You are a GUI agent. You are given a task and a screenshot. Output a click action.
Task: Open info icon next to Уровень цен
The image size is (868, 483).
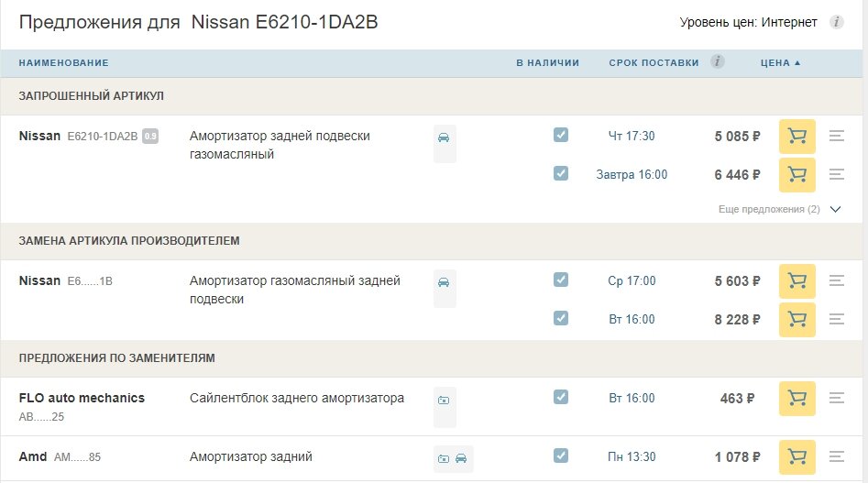point(837,22)
